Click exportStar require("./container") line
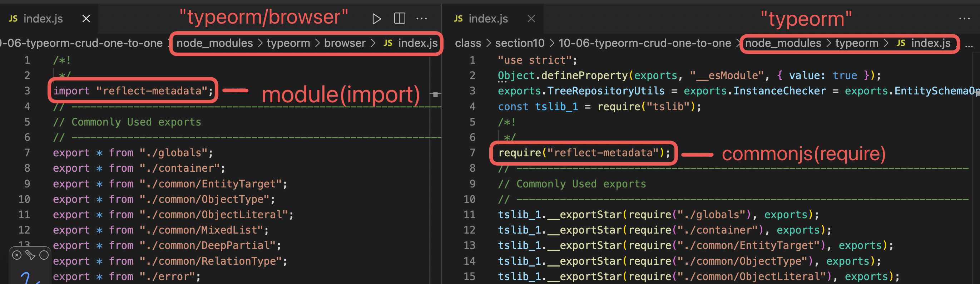980x284 pixels. 665,230
